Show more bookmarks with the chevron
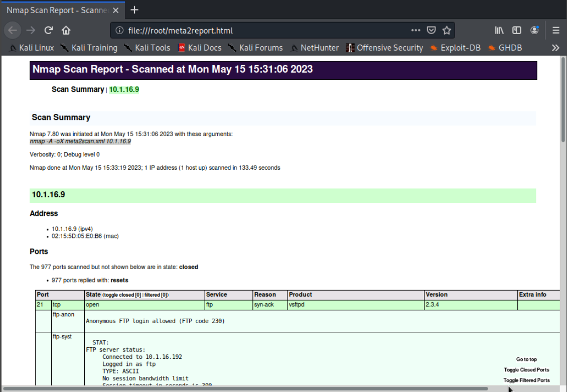 (555, 48)
